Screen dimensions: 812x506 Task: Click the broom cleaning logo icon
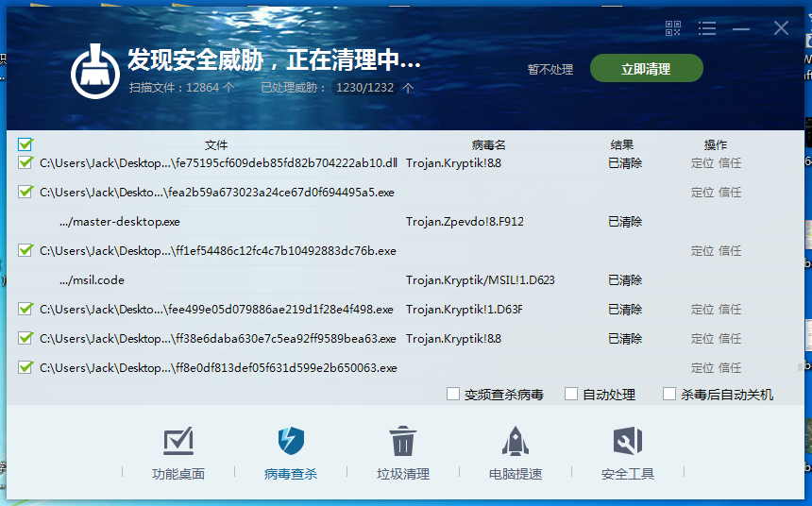95,71
